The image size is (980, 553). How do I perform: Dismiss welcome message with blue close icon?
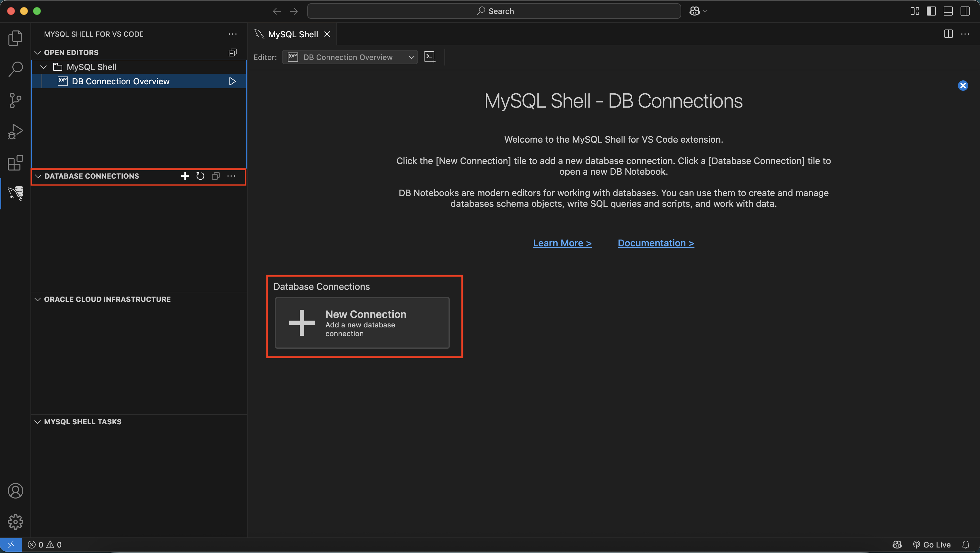coord(962,86)
